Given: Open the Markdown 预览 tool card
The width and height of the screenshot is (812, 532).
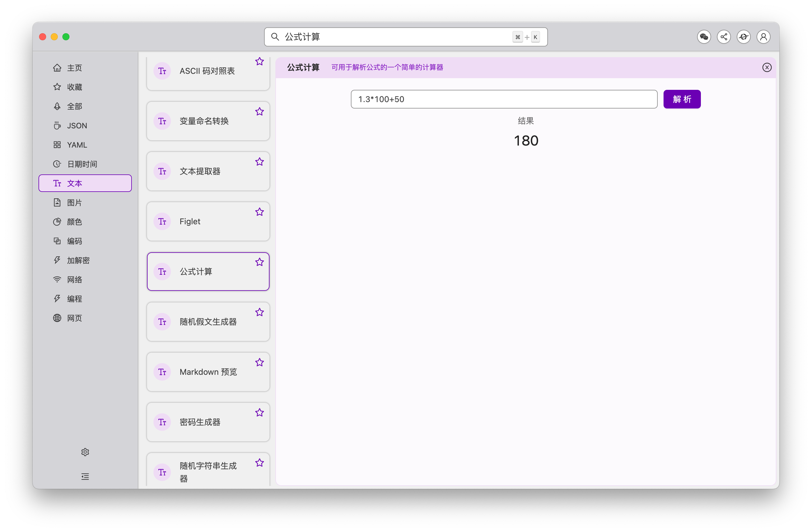Looking at the screenshot, I should click(208, 372).
